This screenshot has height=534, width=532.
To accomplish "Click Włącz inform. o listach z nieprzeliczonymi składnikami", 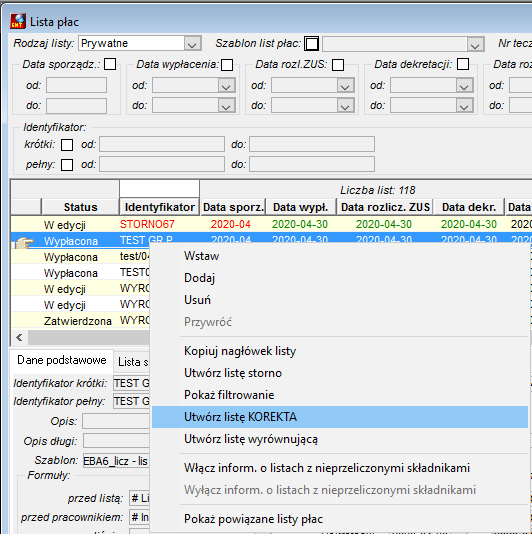I will coord(340,468).
